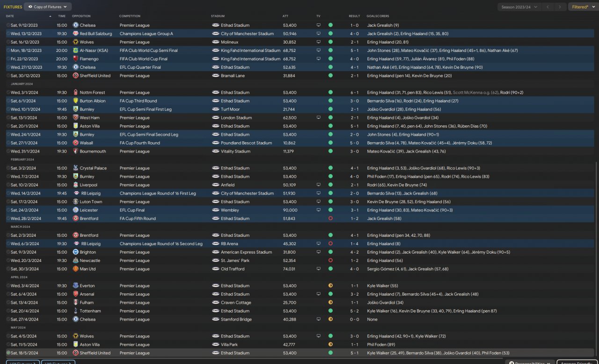
Task: Sort fixtures by the Opposition column header
Action: pos(81,16)
